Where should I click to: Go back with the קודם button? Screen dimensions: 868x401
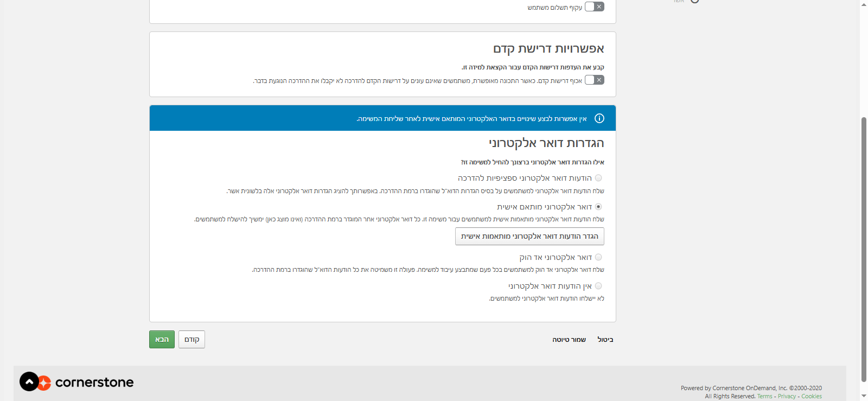[192, 340]
